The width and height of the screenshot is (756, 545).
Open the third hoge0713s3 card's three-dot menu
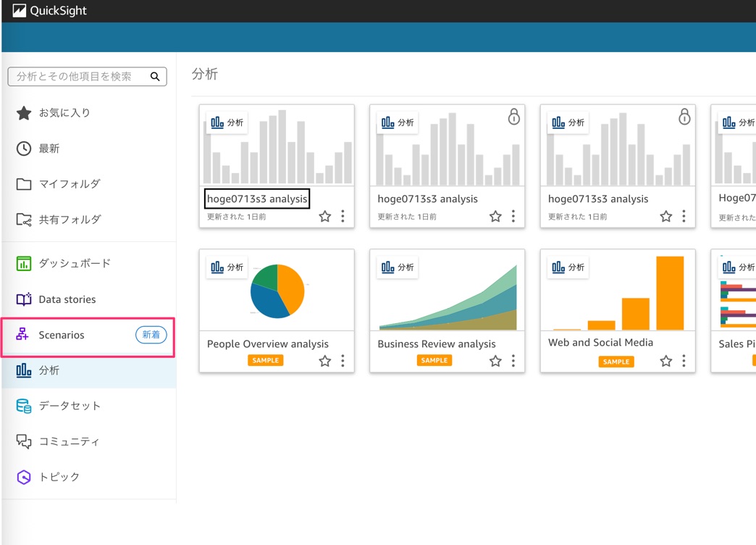click(x=684, y=216)
